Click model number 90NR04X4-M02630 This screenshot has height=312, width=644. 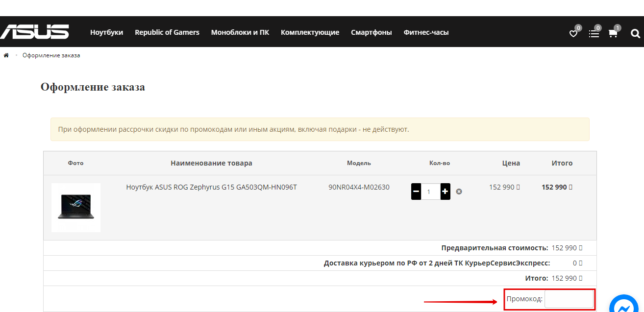pyautogui.click(x=359, y=187)
